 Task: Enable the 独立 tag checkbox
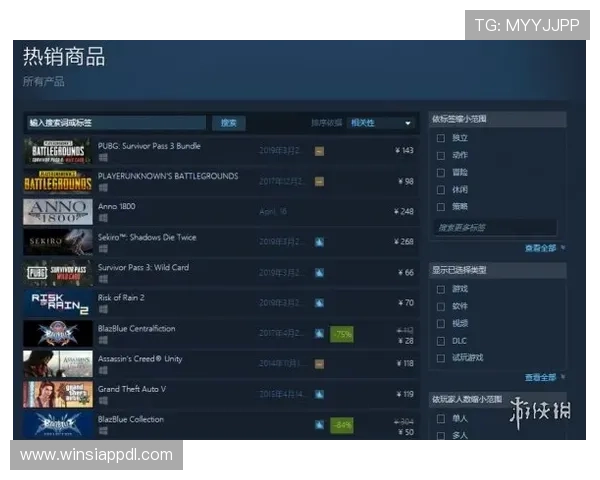(441, 138)
